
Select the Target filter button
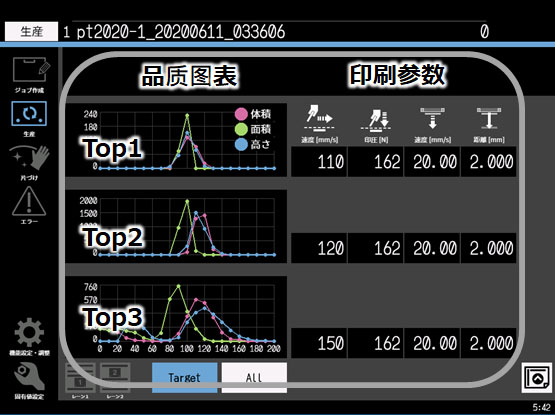(184, 377)
